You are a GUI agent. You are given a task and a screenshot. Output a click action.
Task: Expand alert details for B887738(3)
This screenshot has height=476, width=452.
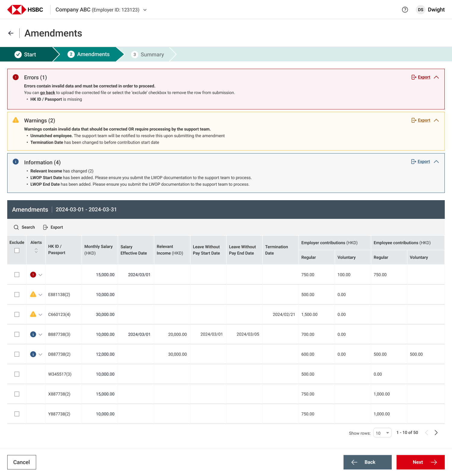coord(40,334)
